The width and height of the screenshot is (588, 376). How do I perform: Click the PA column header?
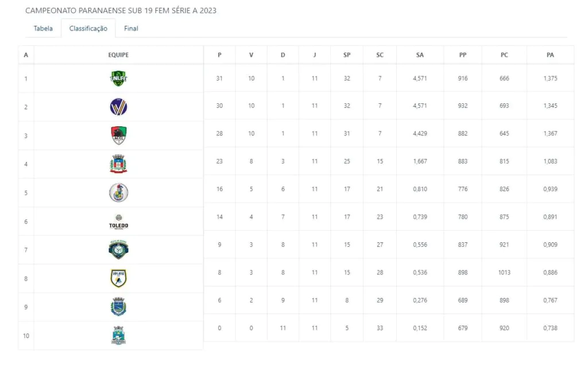click(550, 55)
